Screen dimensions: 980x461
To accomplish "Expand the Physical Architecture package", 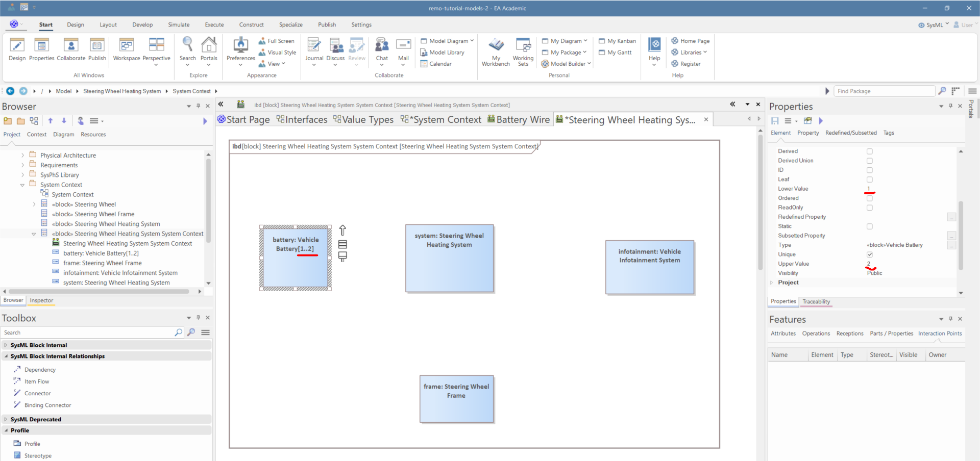I will [22, 155].
